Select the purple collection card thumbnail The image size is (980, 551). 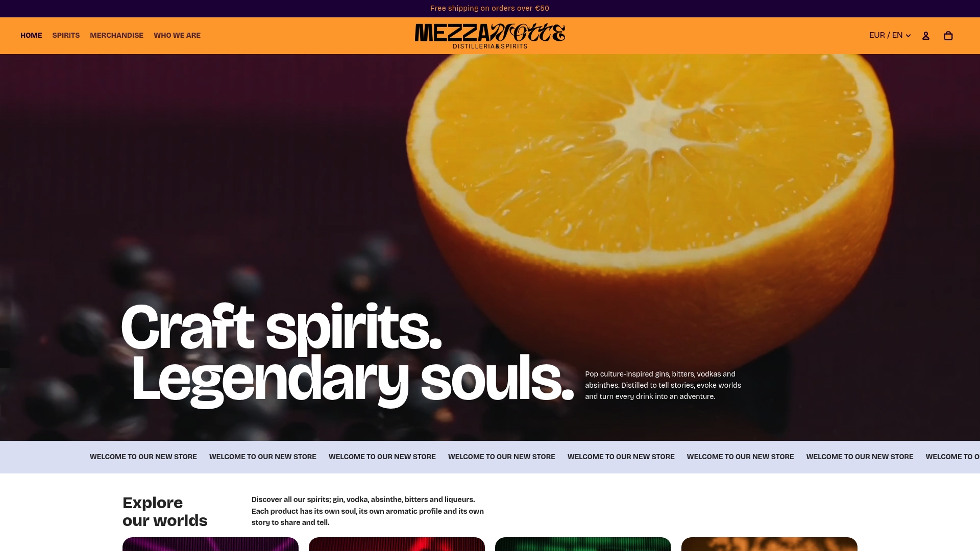(x=210, y=544)
